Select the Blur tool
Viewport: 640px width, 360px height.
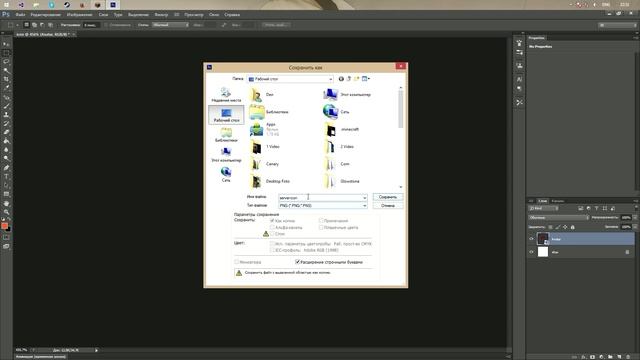click(x=6, y=150)
